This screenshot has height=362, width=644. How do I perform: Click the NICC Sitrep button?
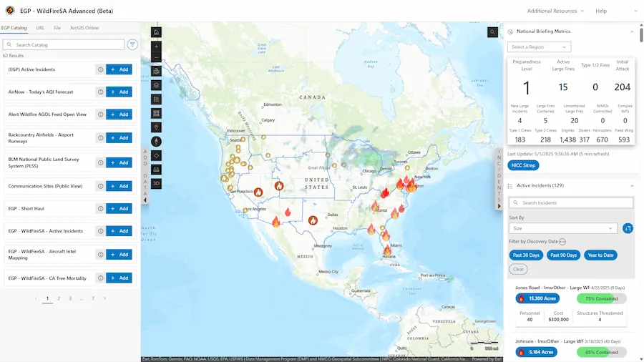[525, 165]
